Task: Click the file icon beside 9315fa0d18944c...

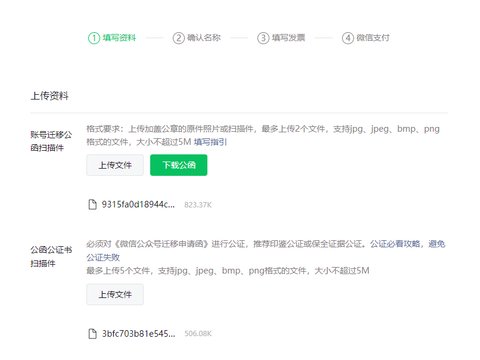Action: [92, 204]
